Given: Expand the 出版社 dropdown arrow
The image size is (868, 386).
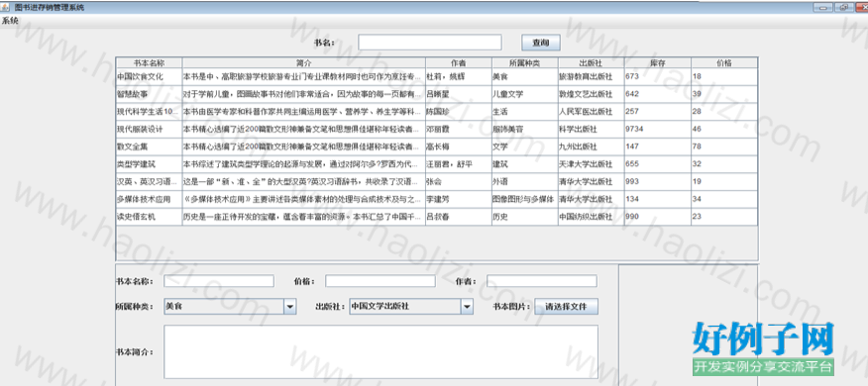Looking at the screenshot, I should pyautogui.click(x=468, y=307).
